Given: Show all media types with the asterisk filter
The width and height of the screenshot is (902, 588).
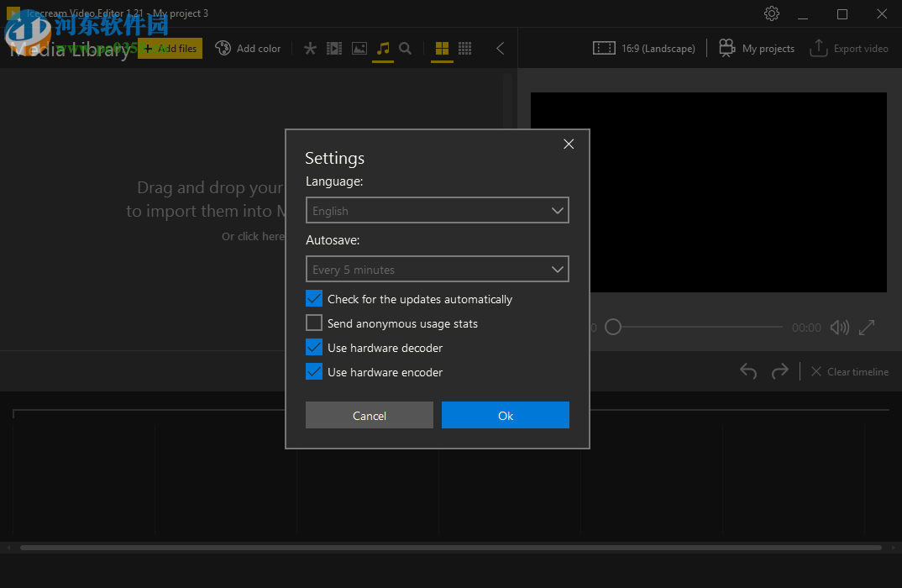Looking at the screenshot, I should (x=310, y=49).
